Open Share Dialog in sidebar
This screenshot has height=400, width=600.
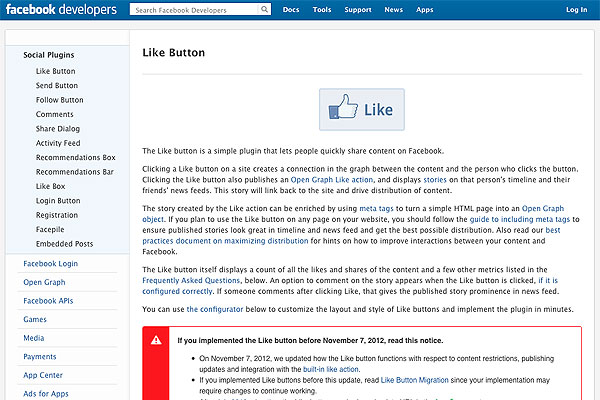pos(58,129)
